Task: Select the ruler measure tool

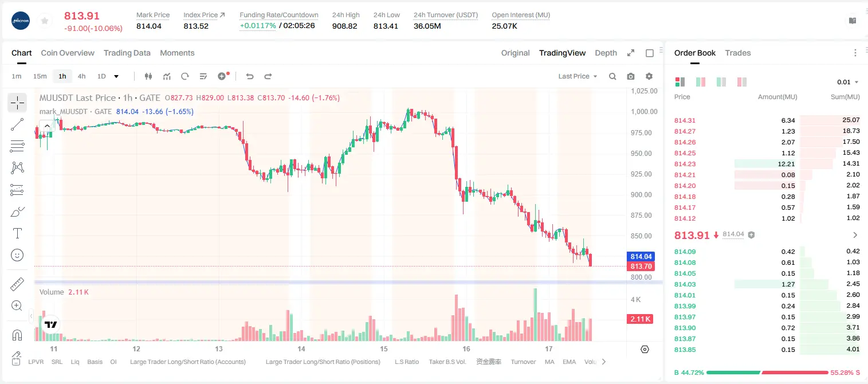Action: coord(17,284)
